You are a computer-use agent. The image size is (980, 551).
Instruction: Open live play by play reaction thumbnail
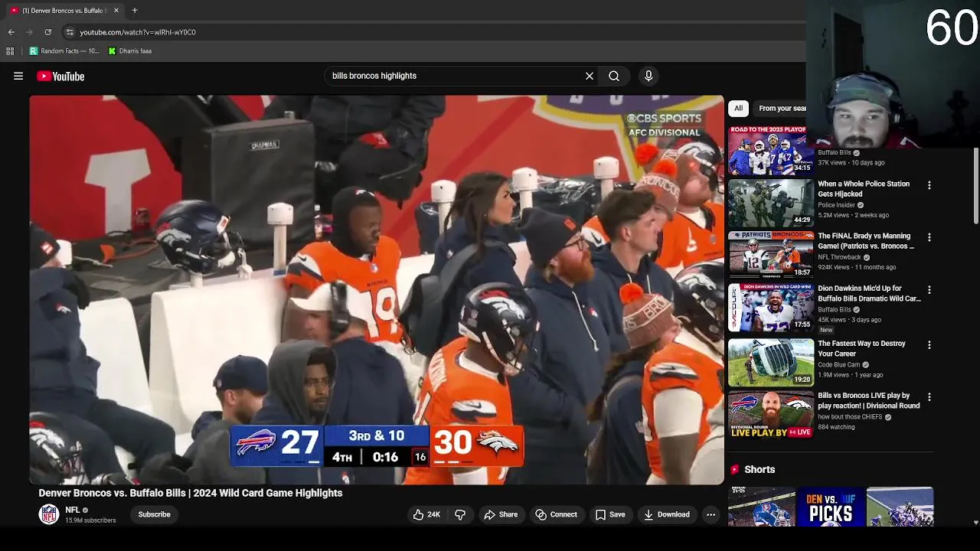point(771,415)
